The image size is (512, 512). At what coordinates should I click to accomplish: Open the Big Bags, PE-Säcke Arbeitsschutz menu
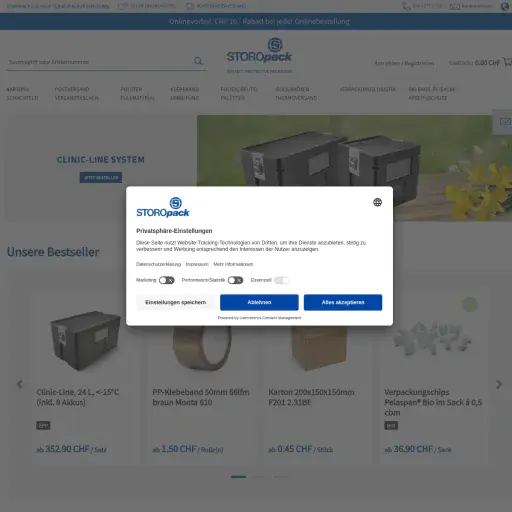pos(432,94)
